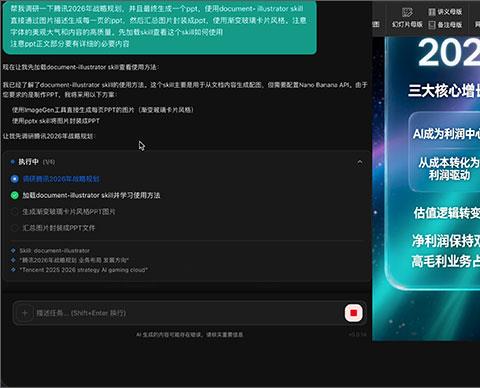This screenshot has height=388, width=480.
Task: Select the 汇总图片封装成PPT文件 pending step circle
Action: 14,228
